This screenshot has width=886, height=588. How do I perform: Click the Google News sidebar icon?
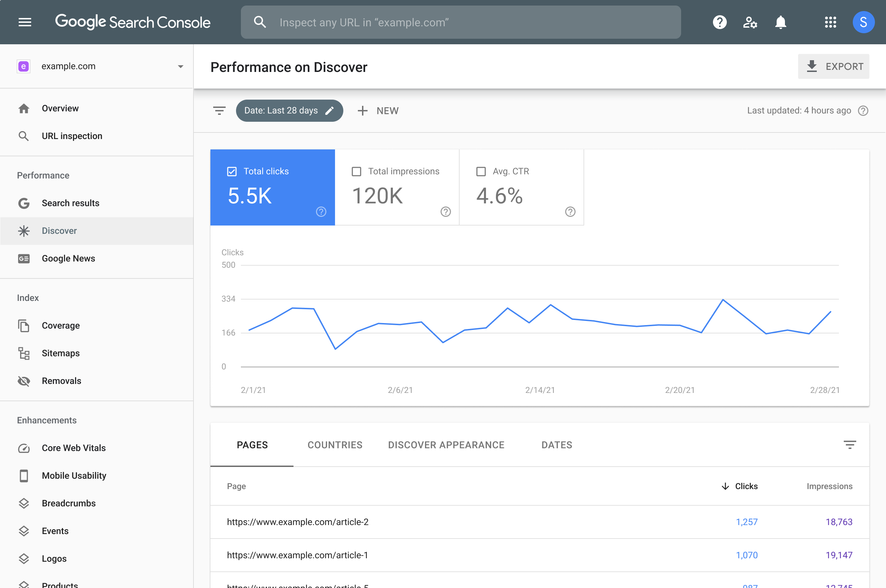click(24, 258)
